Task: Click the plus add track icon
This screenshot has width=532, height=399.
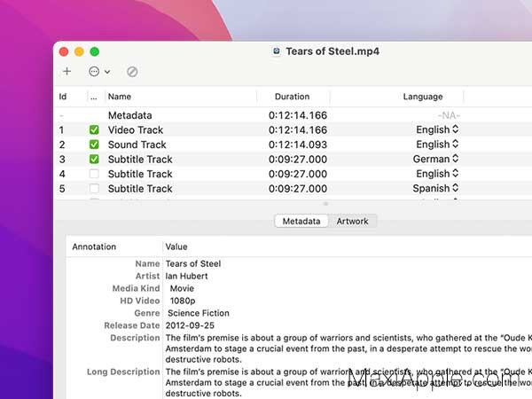Action: [66, 71]
